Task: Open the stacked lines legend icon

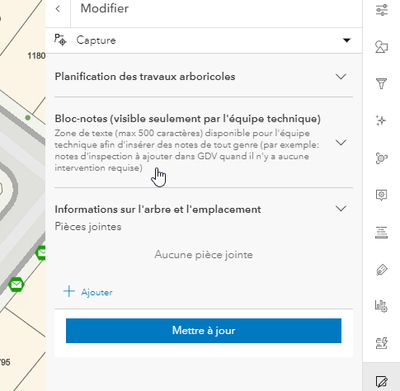Action: 382,232
